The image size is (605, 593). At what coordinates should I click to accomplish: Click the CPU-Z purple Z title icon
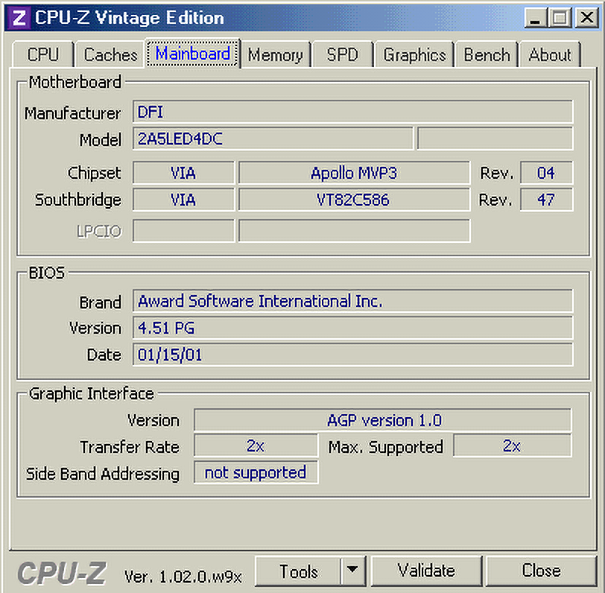tap(19, 18)
